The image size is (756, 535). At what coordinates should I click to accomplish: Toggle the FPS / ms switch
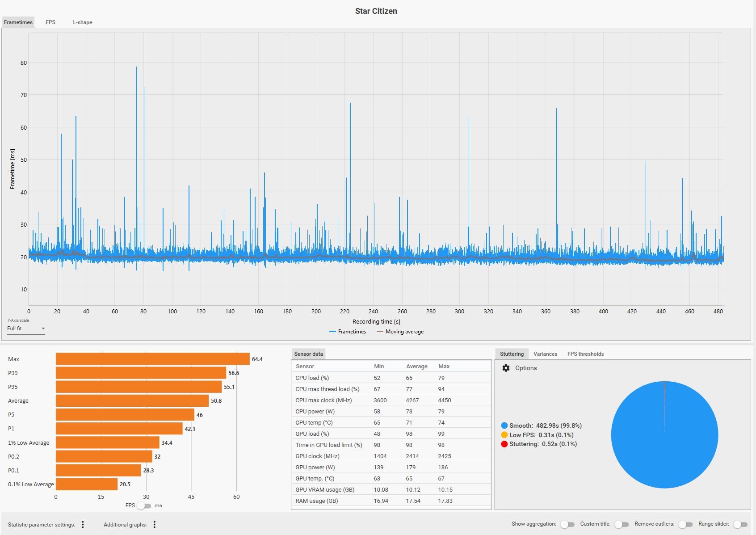(144, 506)
